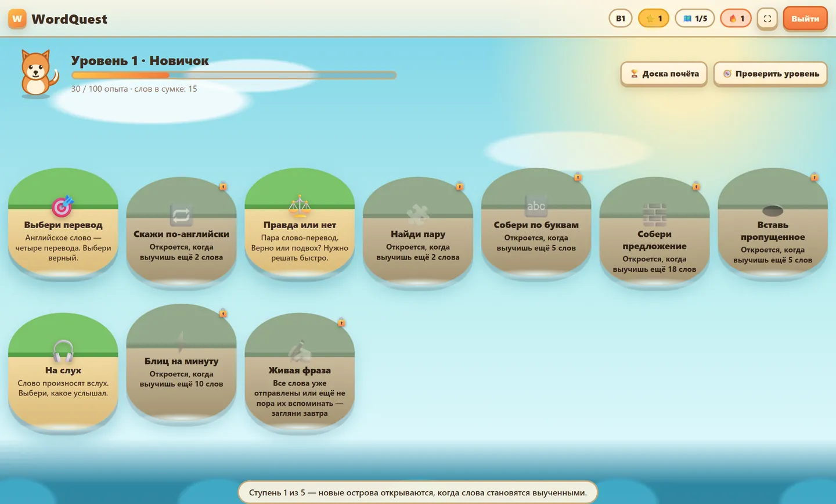Click the map 1/5 stage badge
This screenshot has height=504, width=836.
(695, 19)
